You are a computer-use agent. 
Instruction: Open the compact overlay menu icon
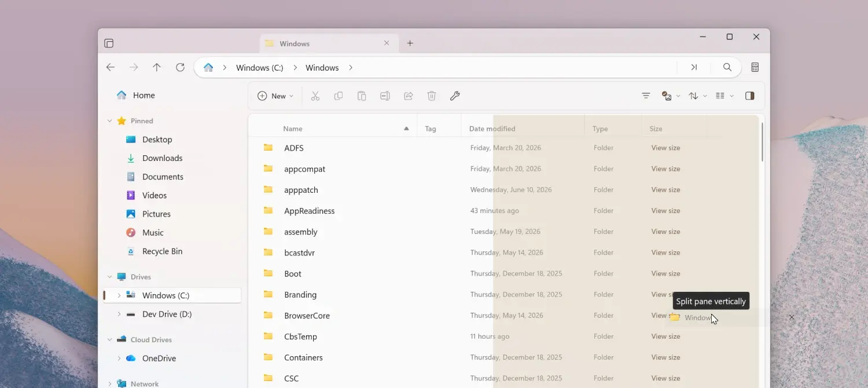[x=755, y=67]
